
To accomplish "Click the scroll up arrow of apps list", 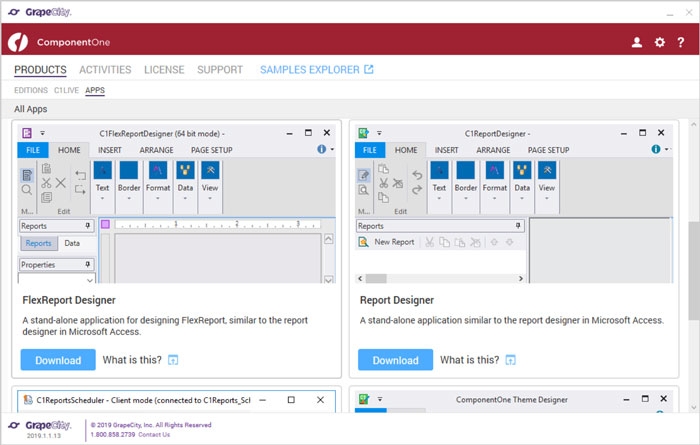I will 693,125.
